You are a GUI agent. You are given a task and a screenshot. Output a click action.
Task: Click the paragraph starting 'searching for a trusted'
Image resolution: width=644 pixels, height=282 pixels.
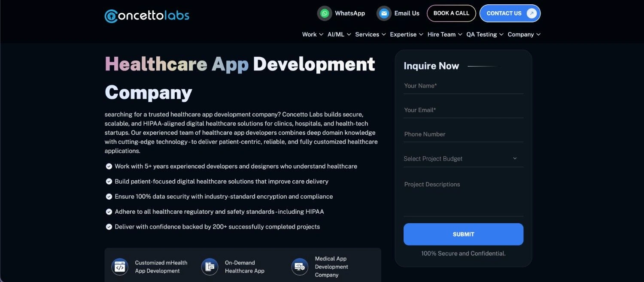click(241, 133)
